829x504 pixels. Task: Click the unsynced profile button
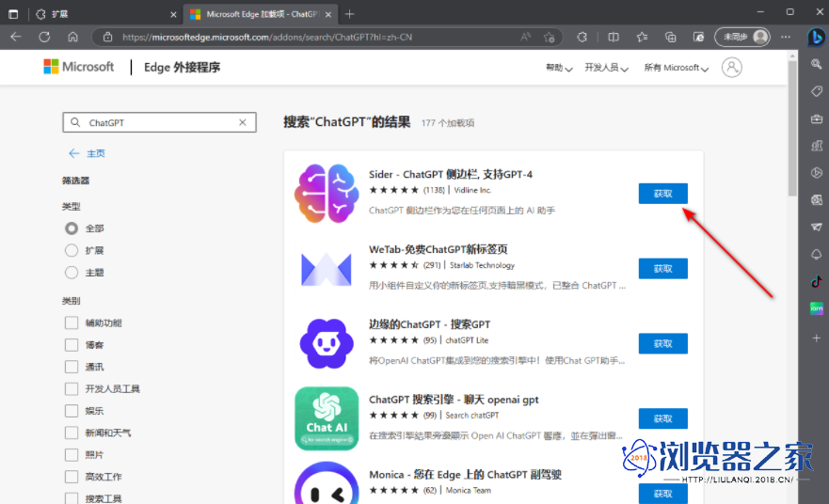coord(742,37)
